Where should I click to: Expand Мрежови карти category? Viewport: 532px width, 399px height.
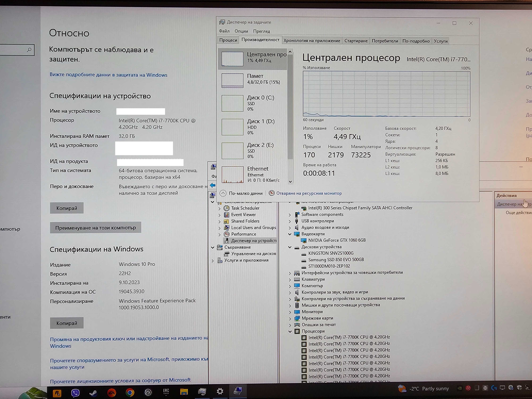[290, 318]
